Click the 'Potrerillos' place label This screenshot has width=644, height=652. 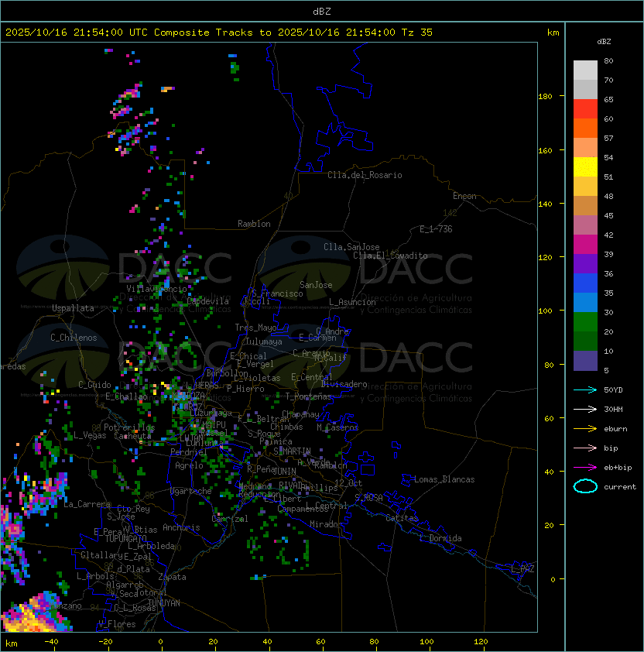click(129, 427)
